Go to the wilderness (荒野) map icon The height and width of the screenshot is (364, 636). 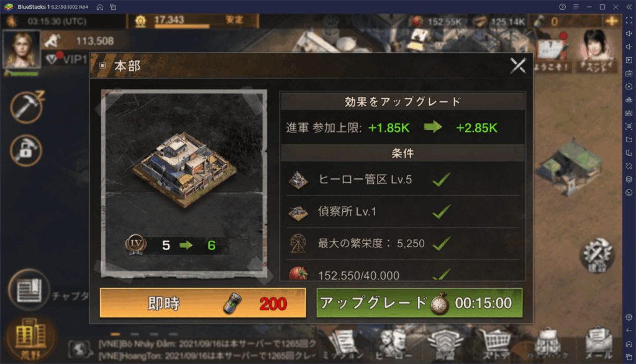pyautogui.click(x=30, y=339)
